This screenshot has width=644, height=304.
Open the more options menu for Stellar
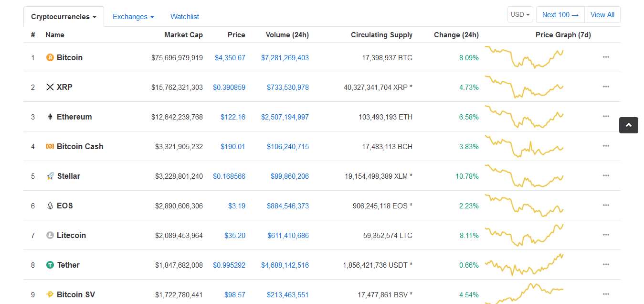[606, 175]
